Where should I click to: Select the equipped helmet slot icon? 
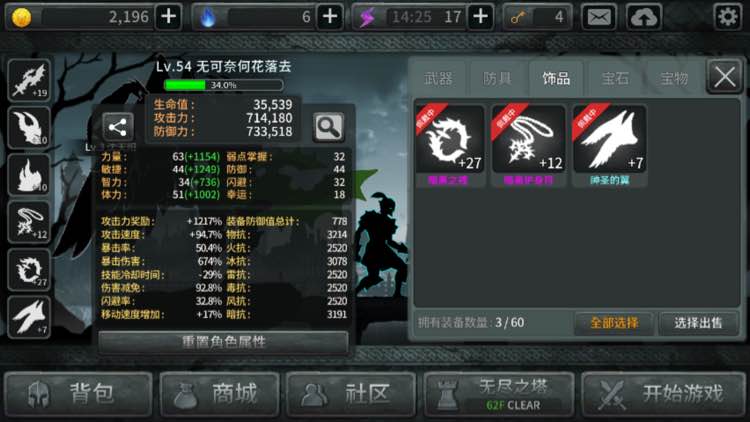[x=29, y=127]
